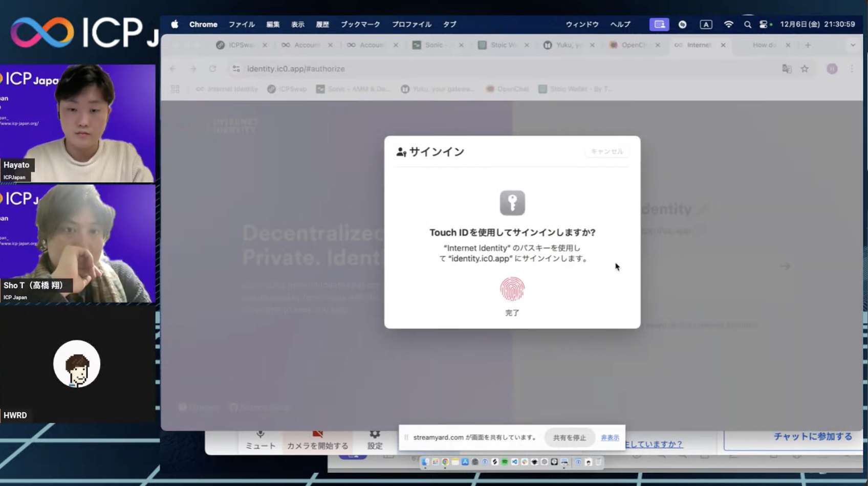The height and width of the screenshot is (486, 868).
Task: Click 共有を停止 to stop sharing
Action: tap(569, 437)
